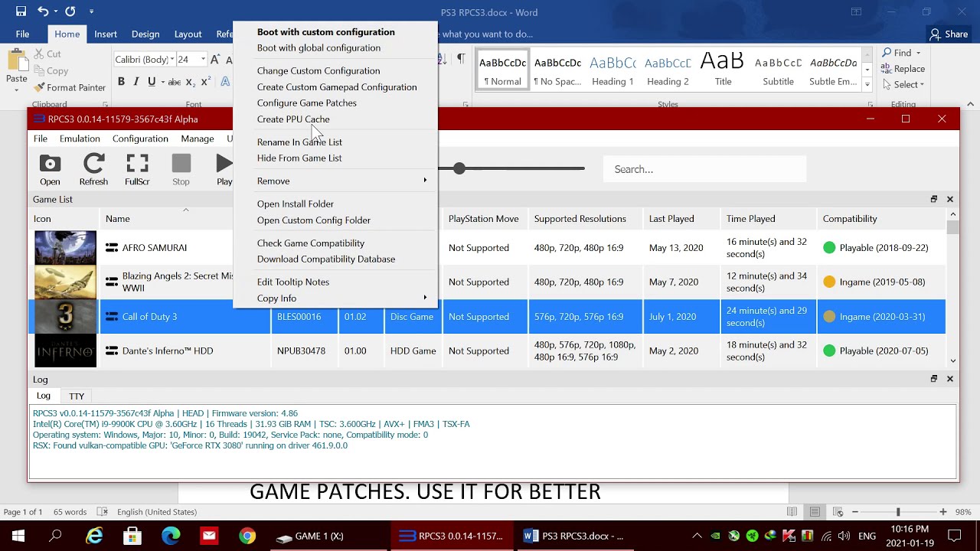980x551 pixels.
Task: Click the Stop button in RPCS3 toolbar
Action: (x=181, y=169)
